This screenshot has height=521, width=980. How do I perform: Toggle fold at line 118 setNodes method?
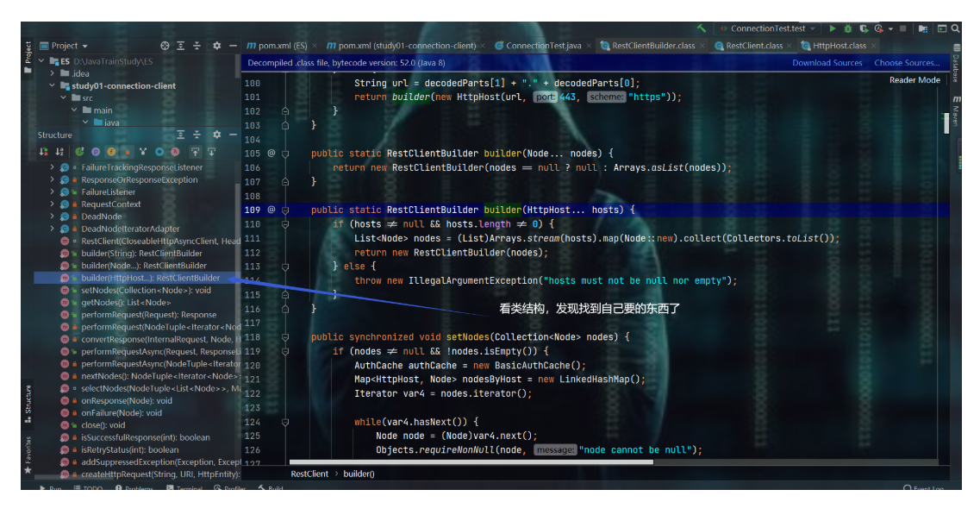click(285, 337)
